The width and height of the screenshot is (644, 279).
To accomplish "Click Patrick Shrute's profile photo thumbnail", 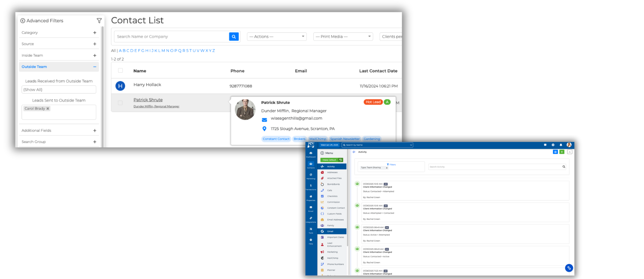I will click(245, 110).
